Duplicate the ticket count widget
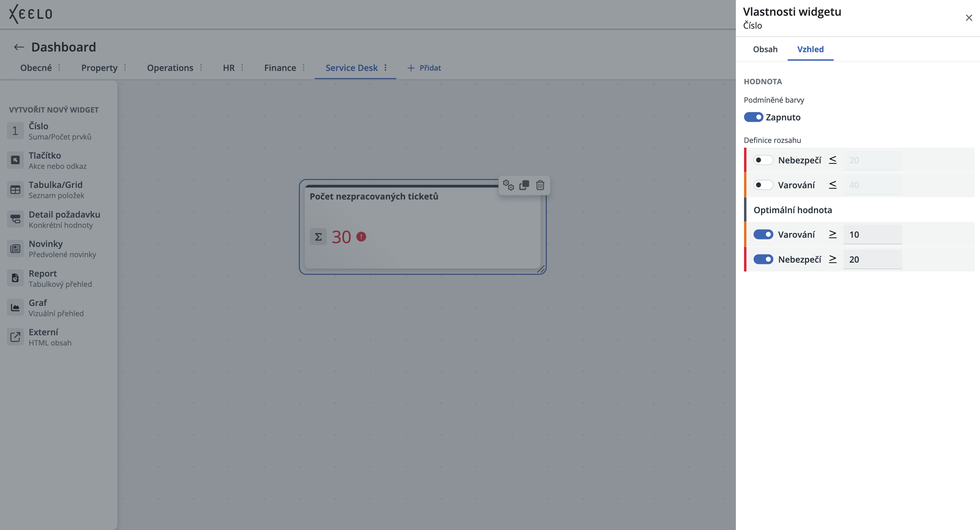 [x=524, y=185]
